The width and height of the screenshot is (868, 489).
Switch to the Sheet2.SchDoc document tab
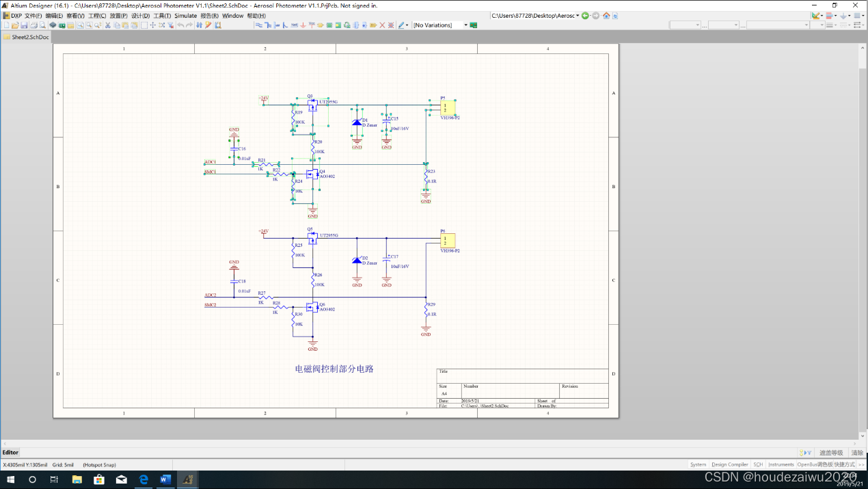[27, 37]
